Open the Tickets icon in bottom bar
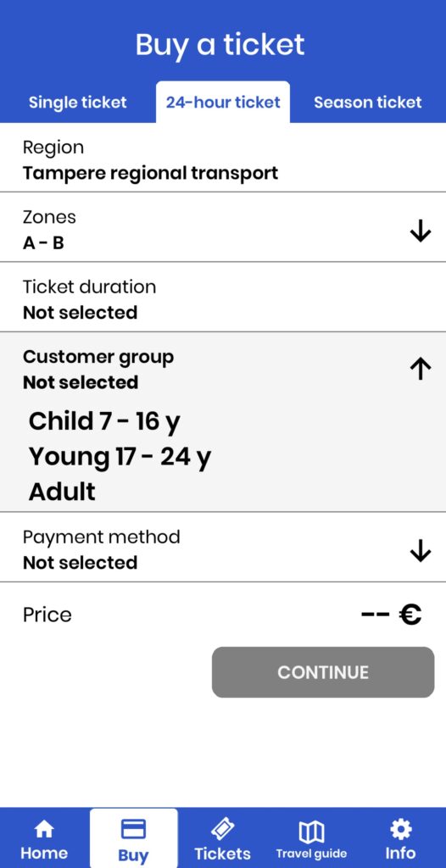Image resolution: width=446 pixels, height=868 pixels. 222,829
